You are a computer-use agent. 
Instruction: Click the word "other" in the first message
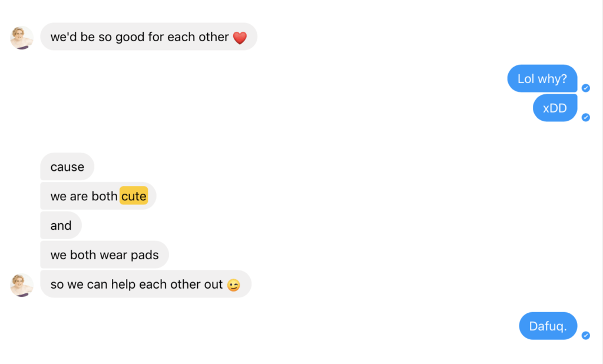click(213, 37)
